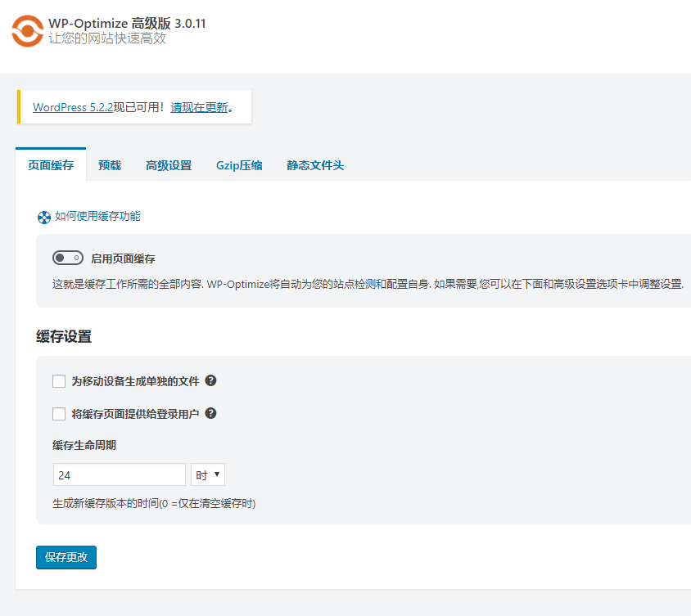Click the question mark icon next to 为移动设备生成单独的文件
Screen dimensions: 691x616
click(210, 380)
